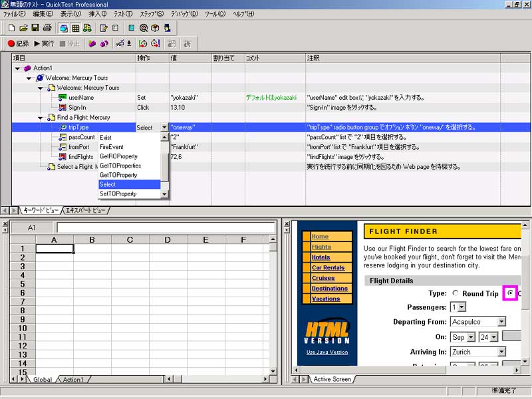Click the browser icon beside Welcome: Mercury Tours
The width and height of the screenshot is (532, 399).
(x=40, y=78)
